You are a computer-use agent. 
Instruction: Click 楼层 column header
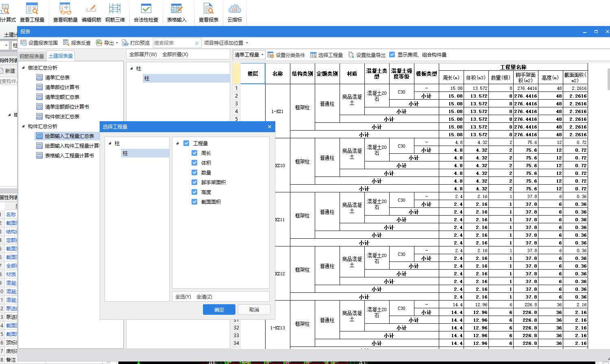coord(253,74)
